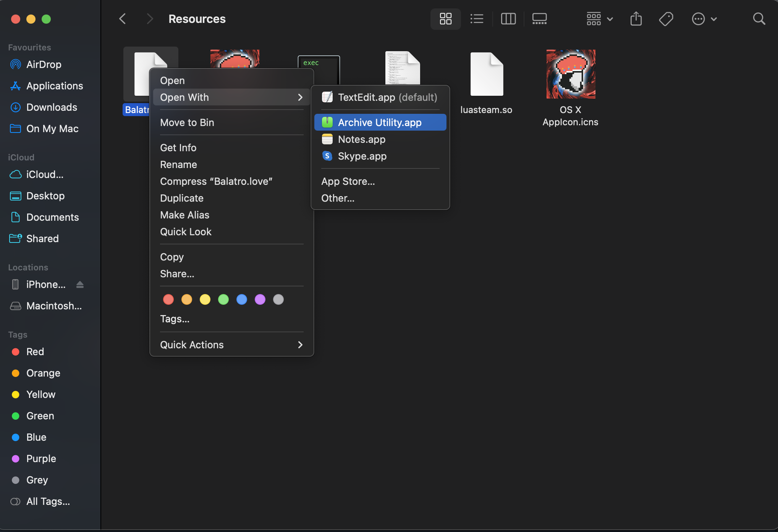Switch to list view icon
The width and height of the screenshot is (778, 532).
pos(477,19)
